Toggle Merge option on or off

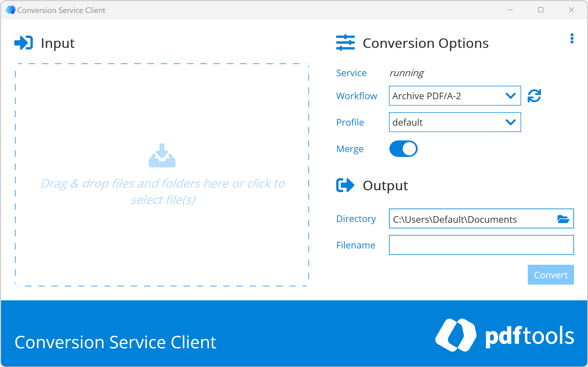pos(401,149)
